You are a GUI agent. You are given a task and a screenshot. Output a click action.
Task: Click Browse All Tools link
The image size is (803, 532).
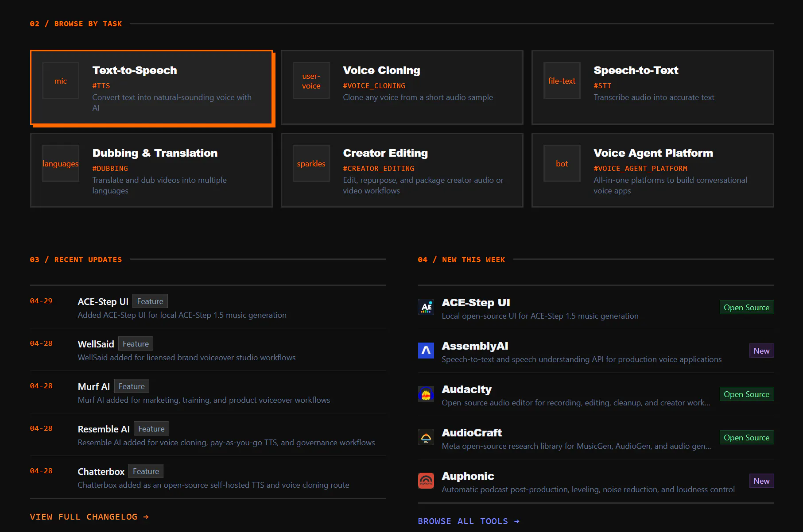[469, 521]
